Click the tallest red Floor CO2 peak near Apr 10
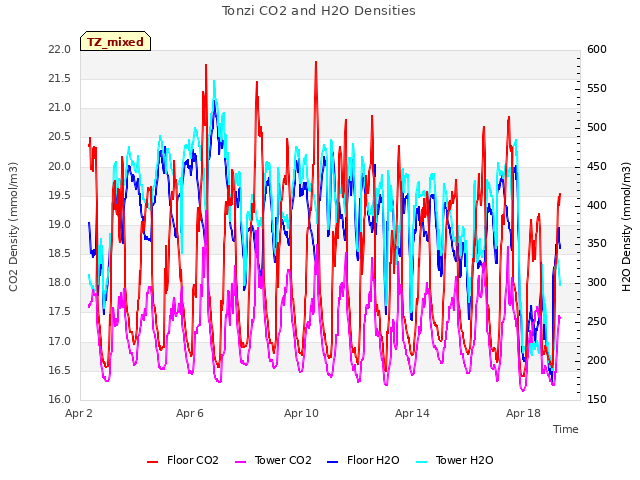 [316, 64]
